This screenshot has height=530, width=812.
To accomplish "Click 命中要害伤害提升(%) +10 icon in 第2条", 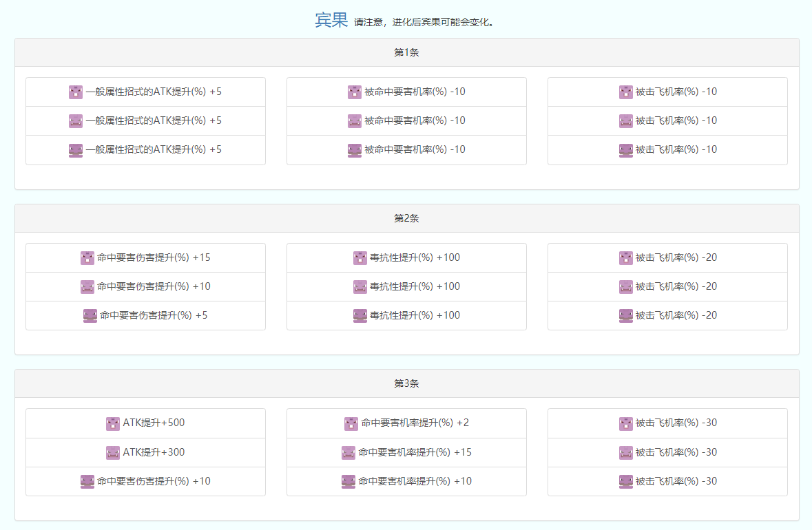I will tap(87, 287).
